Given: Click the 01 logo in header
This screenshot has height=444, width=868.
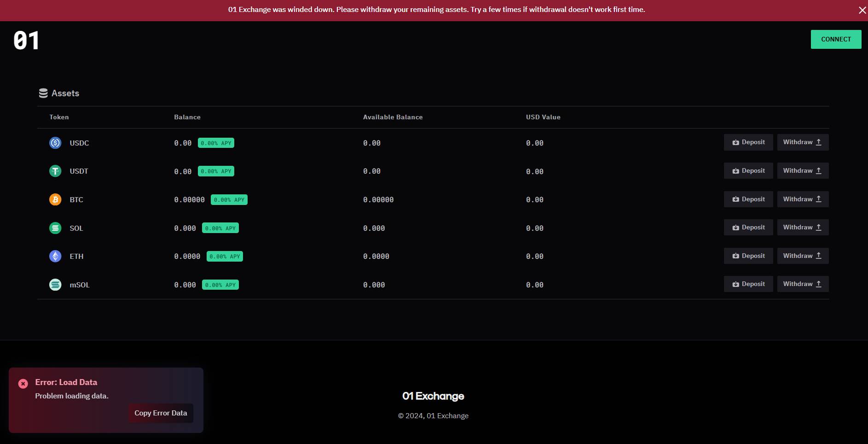Looking at the screenshot, I should 26,41.
